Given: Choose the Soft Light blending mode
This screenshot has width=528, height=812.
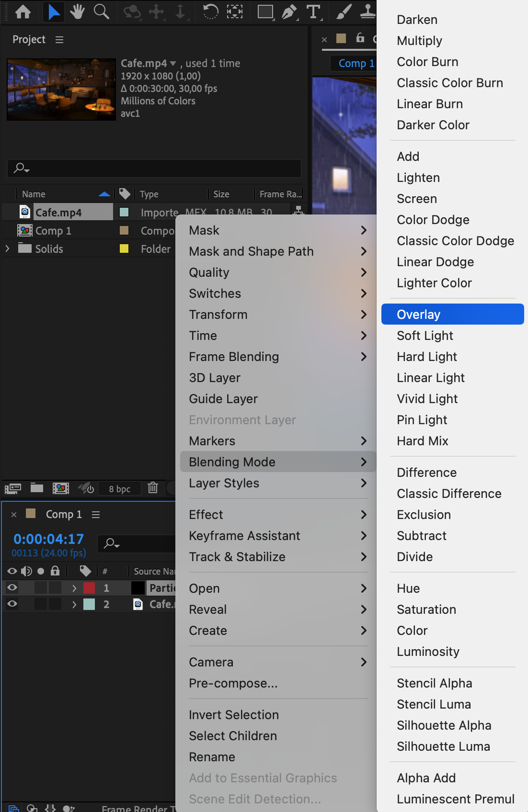Looking at the screenshot, I should point(425,336).
